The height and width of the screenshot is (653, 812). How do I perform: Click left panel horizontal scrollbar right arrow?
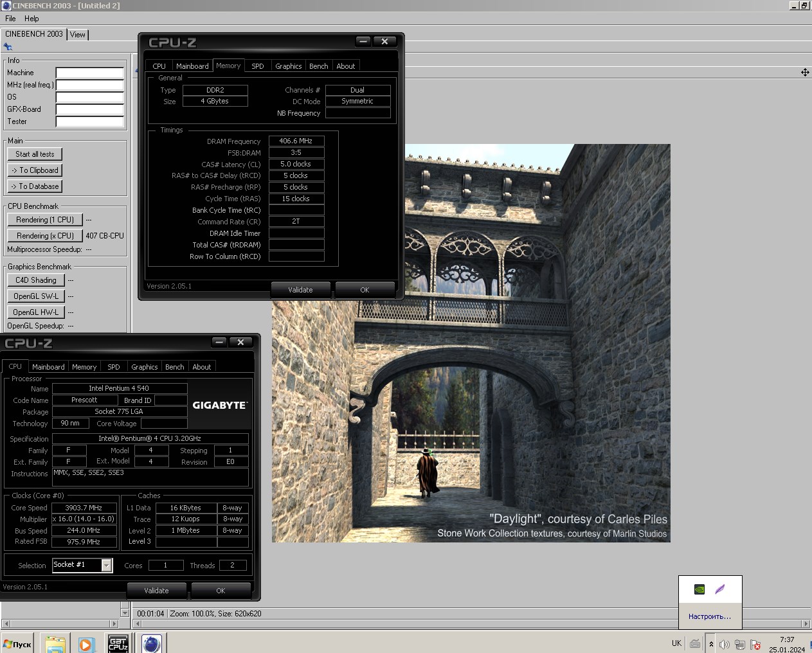click(114, 623)
